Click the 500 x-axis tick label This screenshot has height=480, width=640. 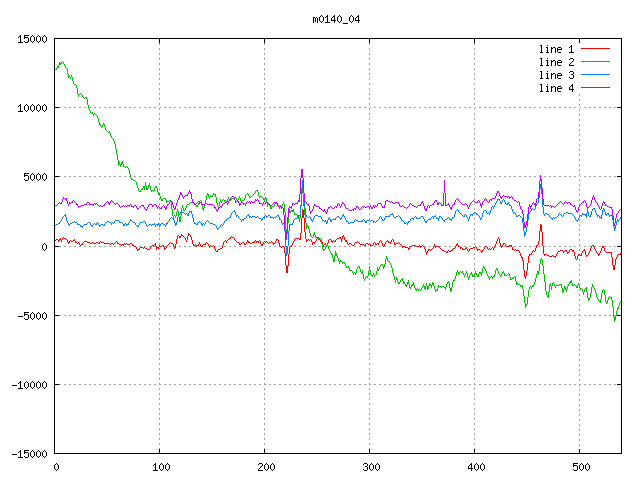pyautogui.click(x=580, y=467)
